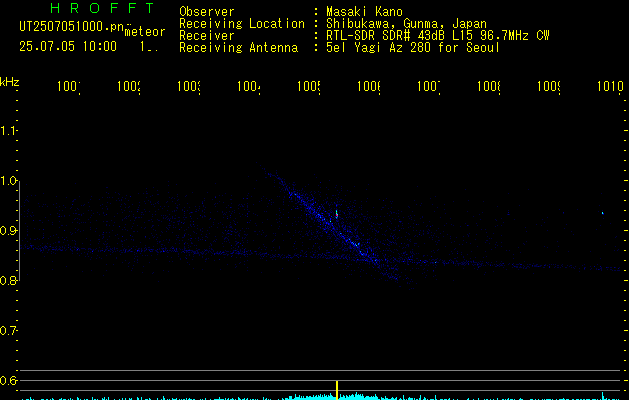This screenshot has width=629, height=400.
Task: Click the bright red-green meteor echo spot
Action: point(337,214)
